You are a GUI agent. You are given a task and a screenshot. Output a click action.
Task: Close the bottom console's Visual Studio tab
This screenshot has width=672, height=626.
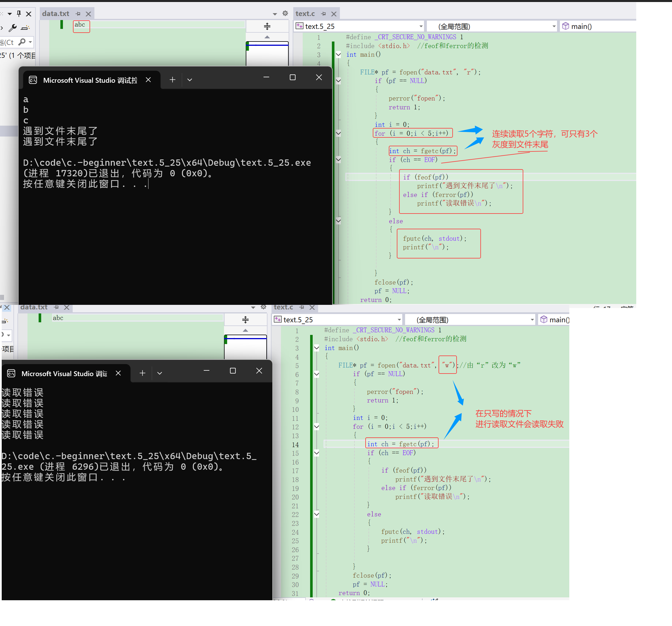coord(118,373)
